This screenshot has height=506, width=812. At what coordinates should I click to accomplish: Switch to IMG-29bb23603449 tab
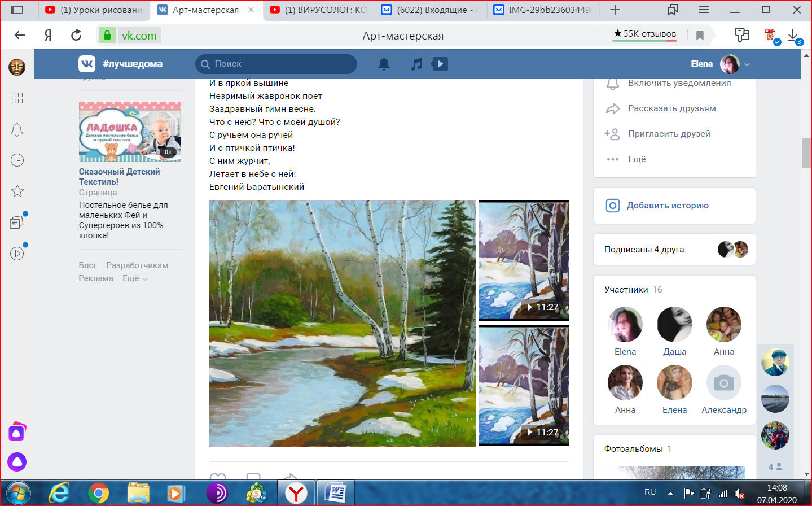pyautogui.click(x=543, y=10)
